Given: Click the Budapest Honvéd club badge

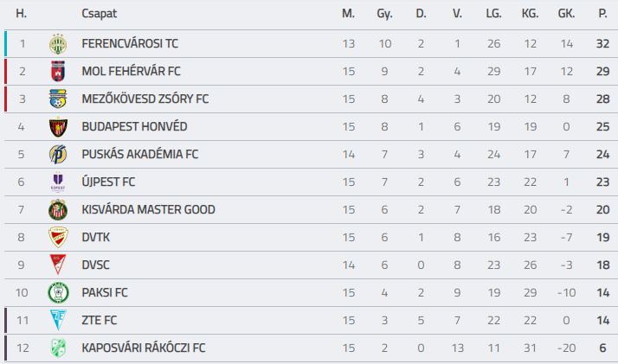Looking at the screenshot, I should (58, 127).
